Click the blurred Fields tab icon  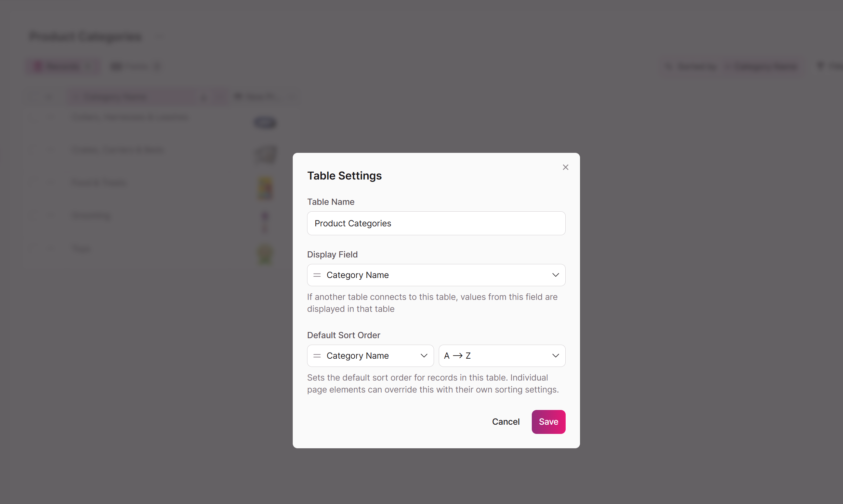[117, 66]
